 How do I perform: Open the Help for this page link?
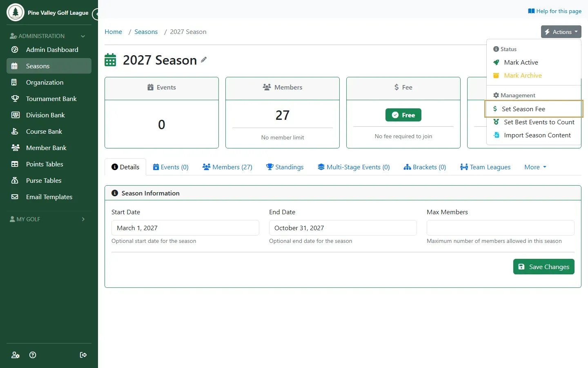tap(555, 11)
